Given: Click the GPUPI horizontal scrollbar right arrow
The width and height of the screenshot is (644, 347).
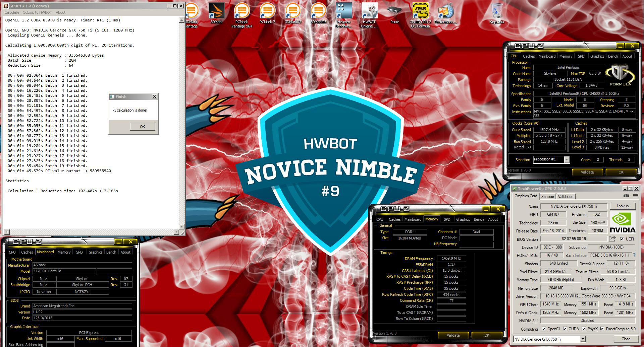Looking at the screenshot, I should point(177,232).
